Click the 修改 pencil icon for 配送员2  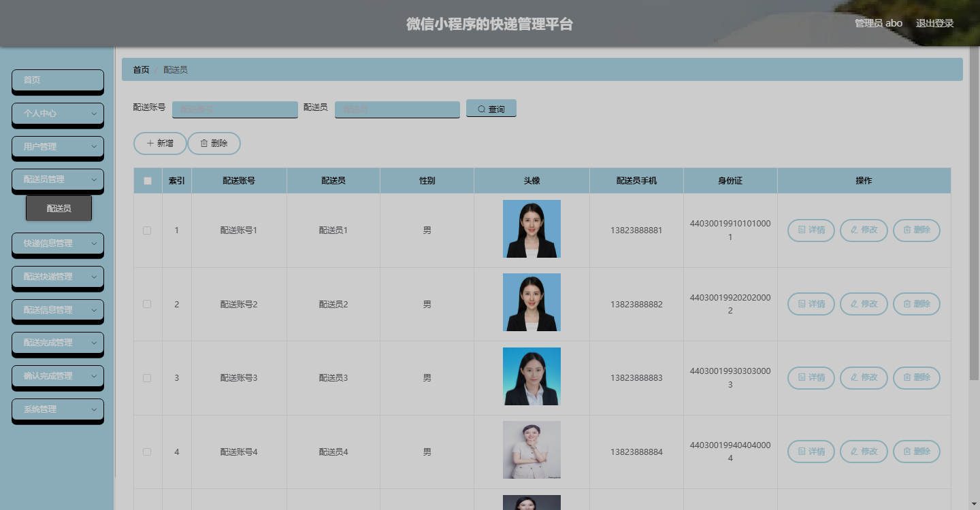pyautogui.click(x=854, y=304)
